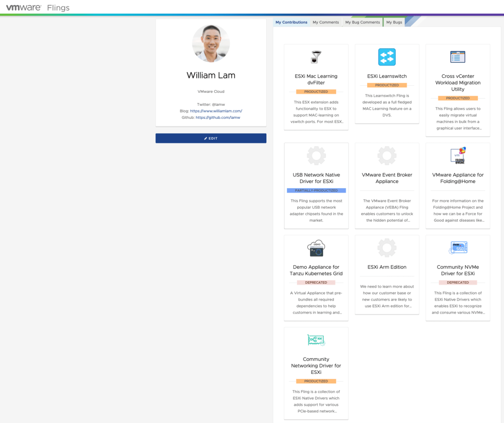Click description starting 'This Learnswitch Fling is'
504x423 pixels.
[387, 105]
